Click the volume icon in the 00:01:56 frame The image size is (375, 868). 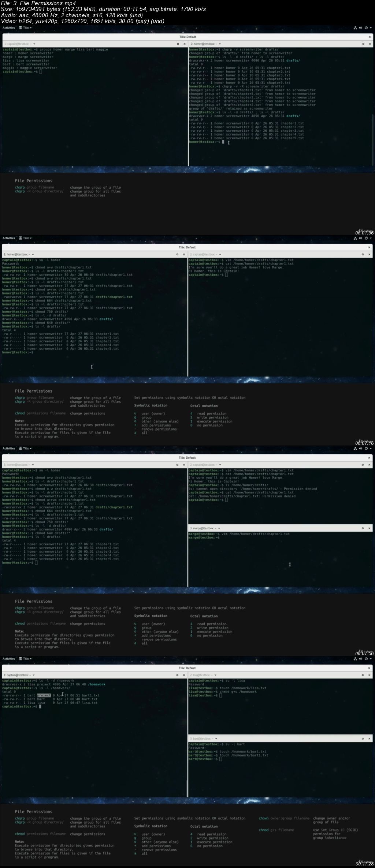360,28
